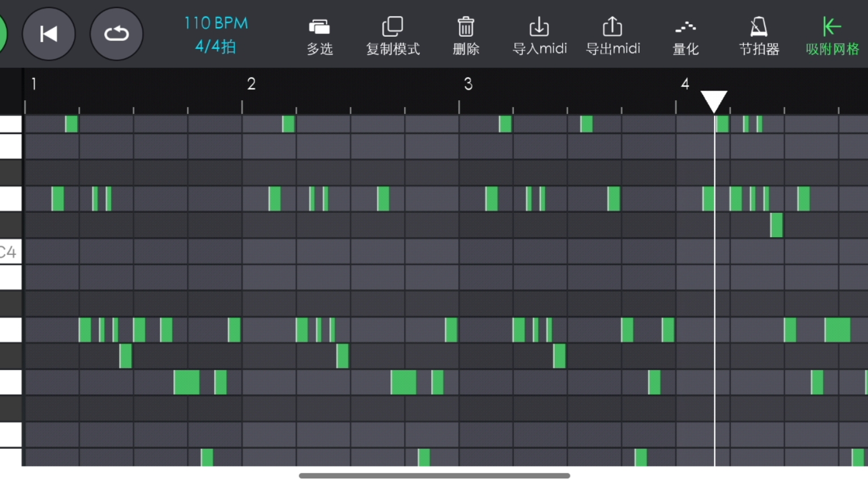Tap the bottom home indicator bar
This screenshot has width=868, height=488.
click(434, 476)
